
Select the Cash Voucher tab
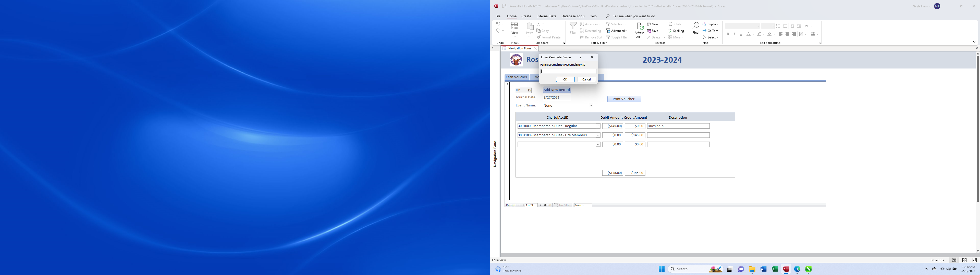point(516,77)
